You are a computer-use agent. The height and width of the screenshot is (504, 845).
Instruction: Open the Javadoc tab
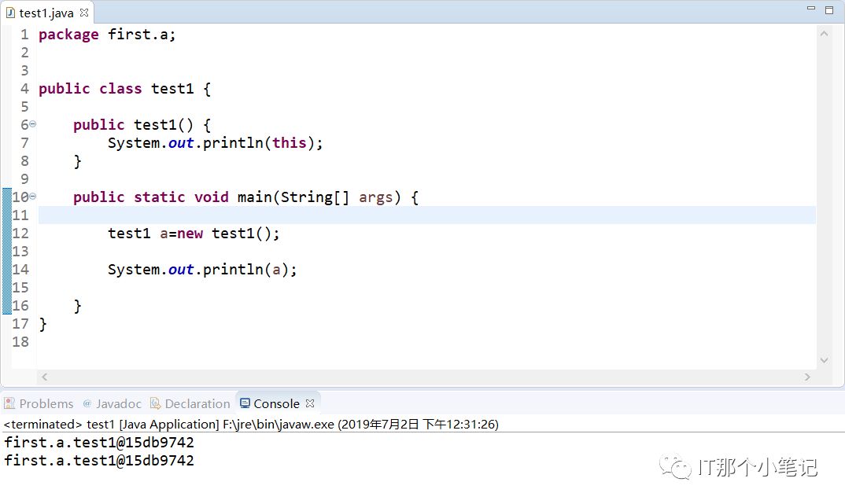(x=112, y=403)
